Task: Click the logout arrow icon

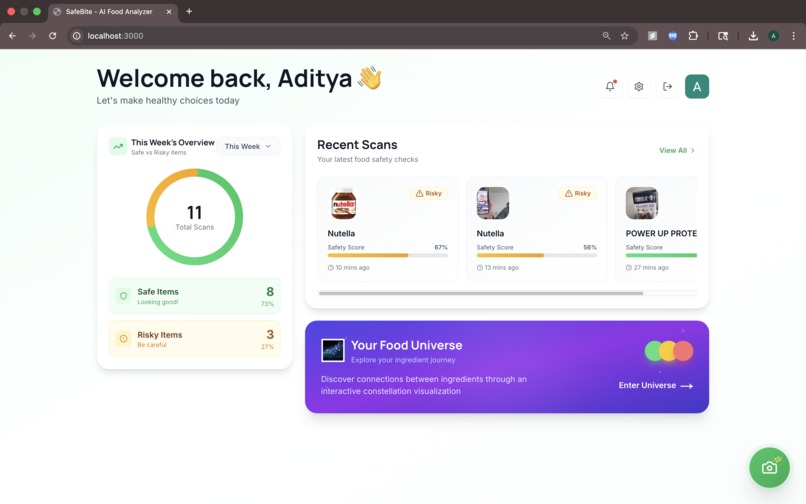Action: (x=667, y=86)
